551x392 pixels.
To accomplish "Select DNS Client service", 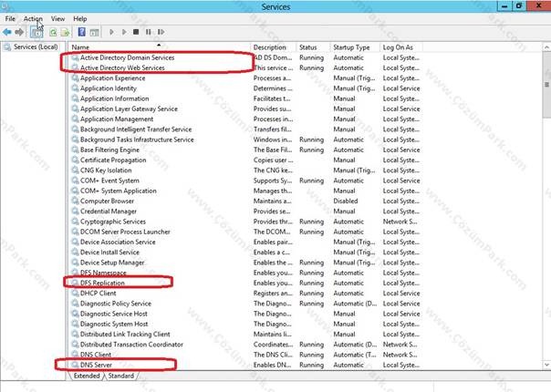I will [96, 355].
